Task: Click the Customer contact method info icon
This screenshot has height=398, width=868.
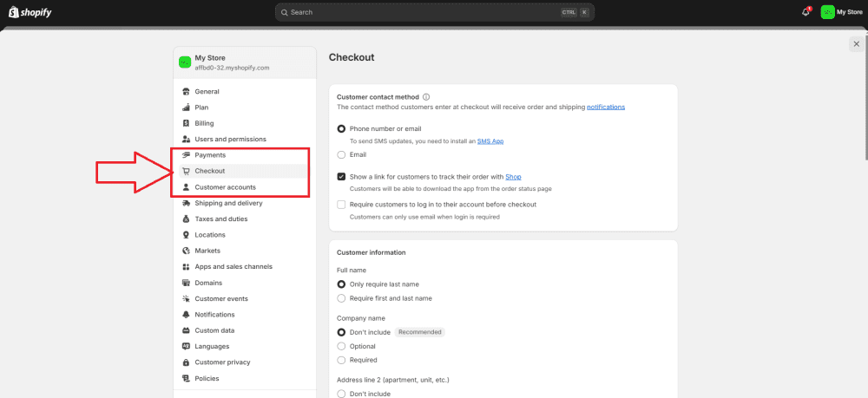Action: click(x=426, y=97)
